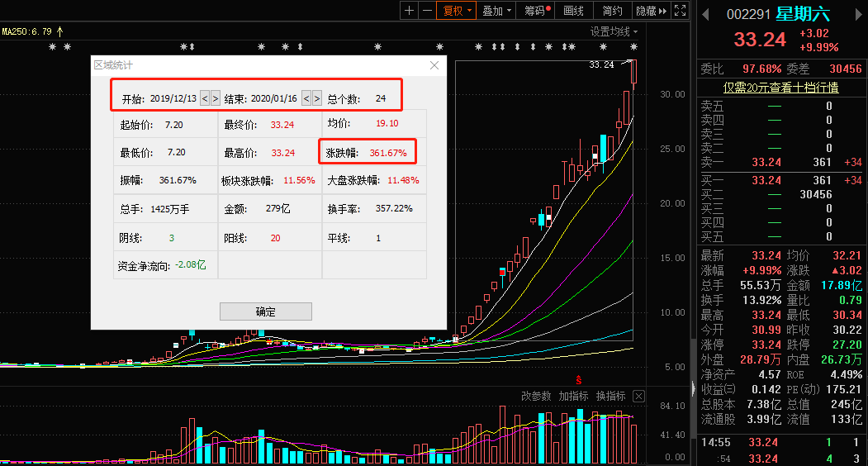Click the MA250 yellow up-arrow icon
868x466 pixels.
point(59,31)
